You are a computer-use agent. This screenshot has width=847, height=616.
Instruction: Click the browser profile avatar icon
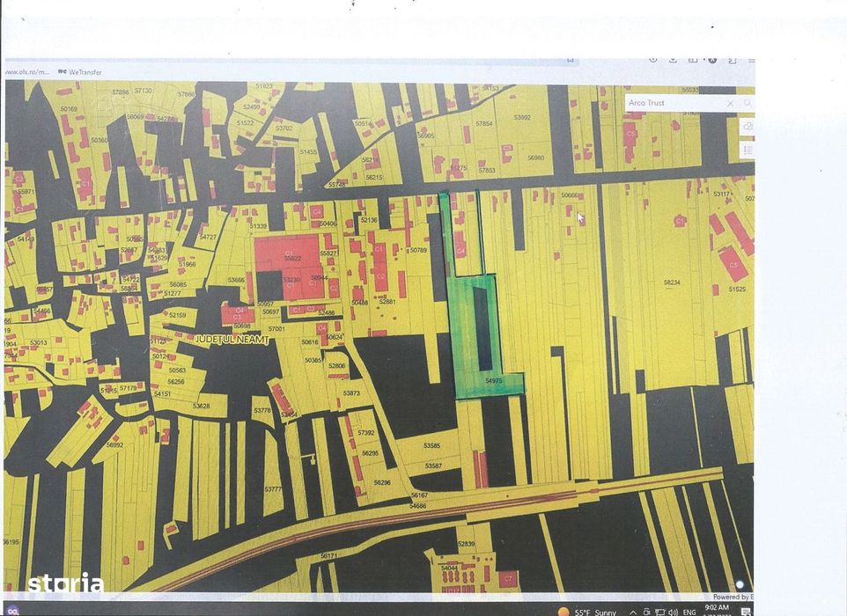(x=712, y=60)
